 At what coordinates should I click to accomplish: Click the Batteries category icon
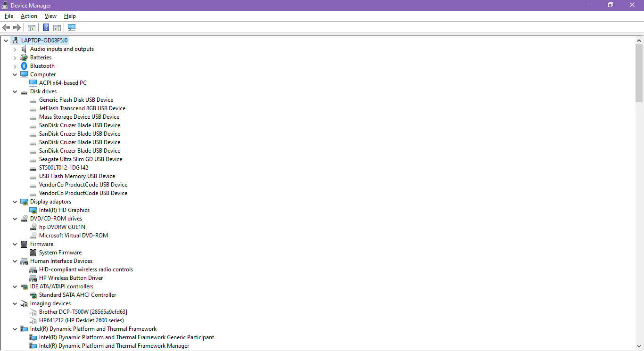[24, 57]
